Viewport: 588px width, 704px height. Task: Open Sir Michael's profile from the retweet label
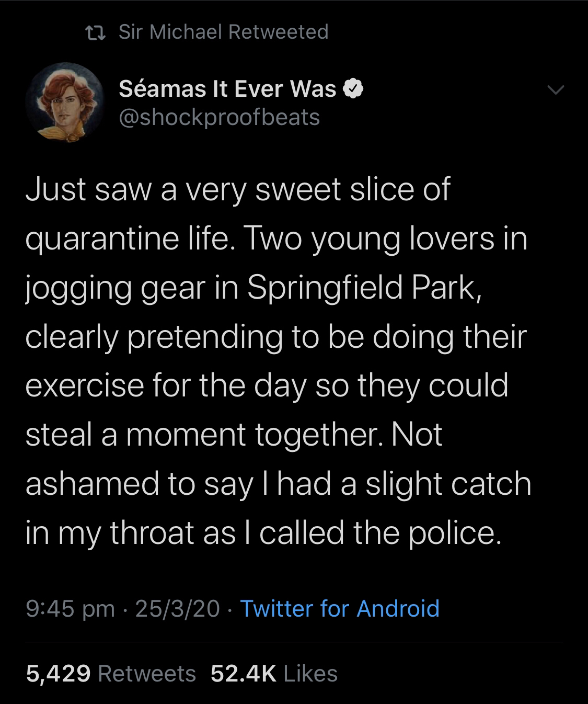point(171,32)
